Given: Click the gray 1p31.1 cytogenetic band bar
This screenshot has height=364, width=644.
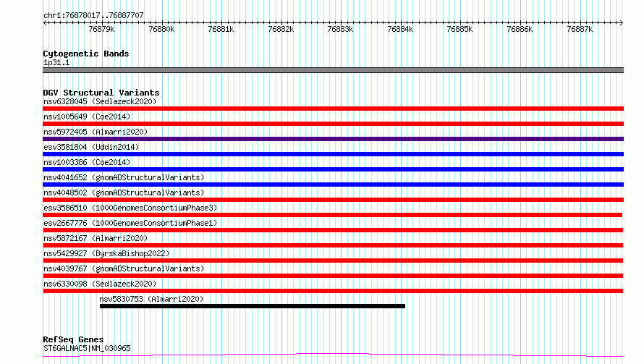Looking at the screenshot, I should point(333,70).
